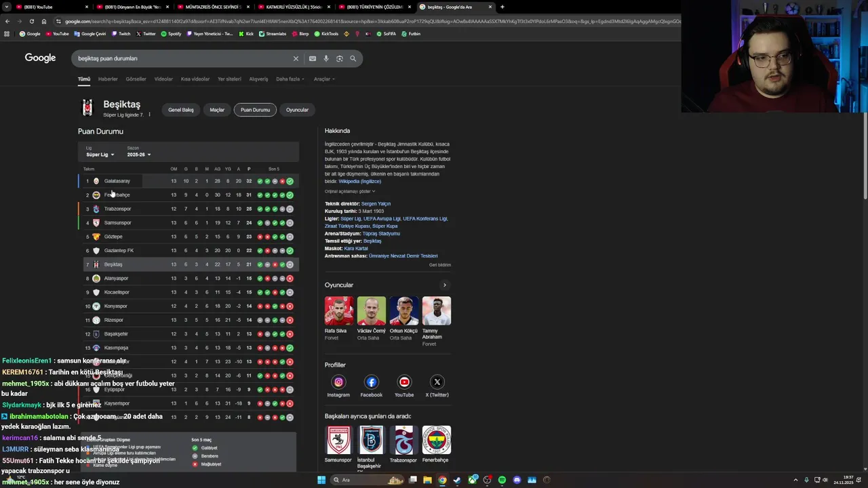Expand the Araçlar tools menu
Viewport: 868px width, 488px height.
click(324, 79)
